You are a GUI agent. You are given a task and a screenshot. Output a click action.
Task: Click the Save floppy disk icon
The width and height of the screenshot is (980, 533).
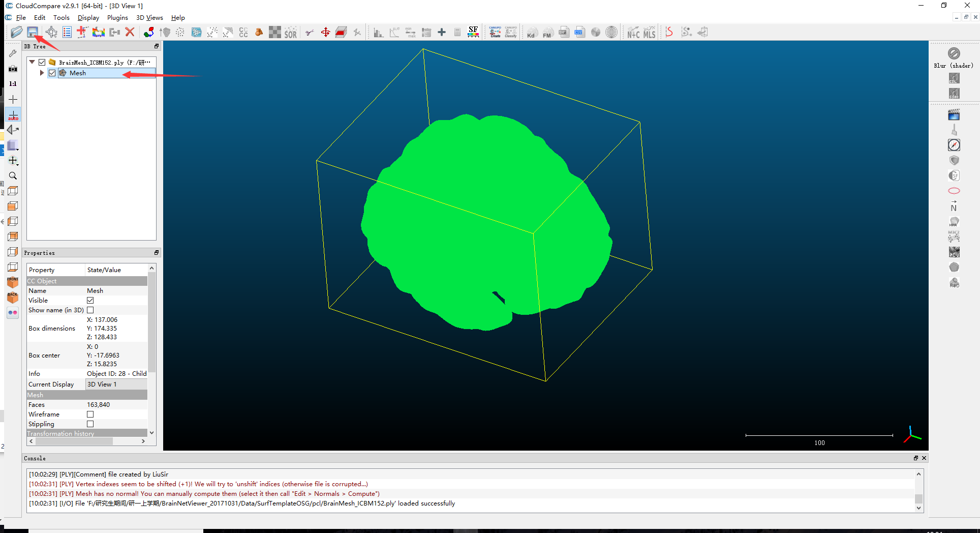pyautogui.click(x=33, y=32)
